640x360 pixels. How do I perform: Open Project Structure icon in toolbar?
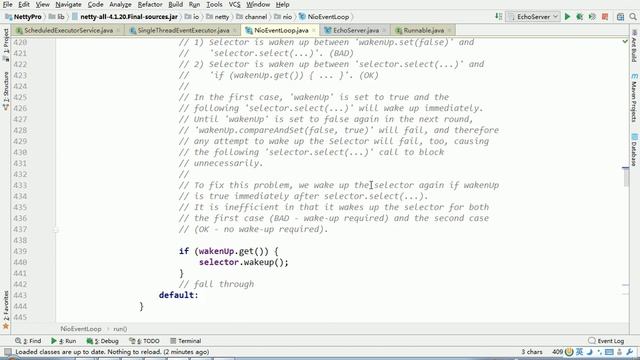(620, 17)
